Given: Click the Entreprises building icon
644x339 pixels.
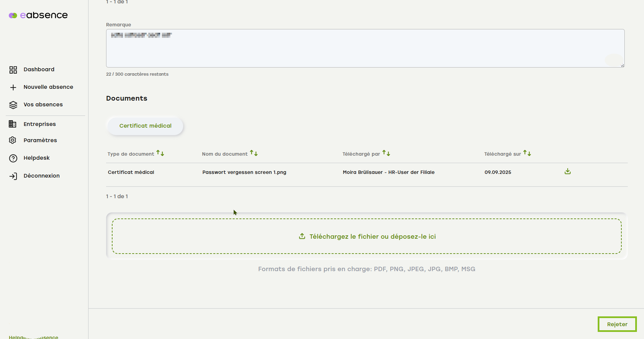Looking at the screenshot, I should point(13,124).
